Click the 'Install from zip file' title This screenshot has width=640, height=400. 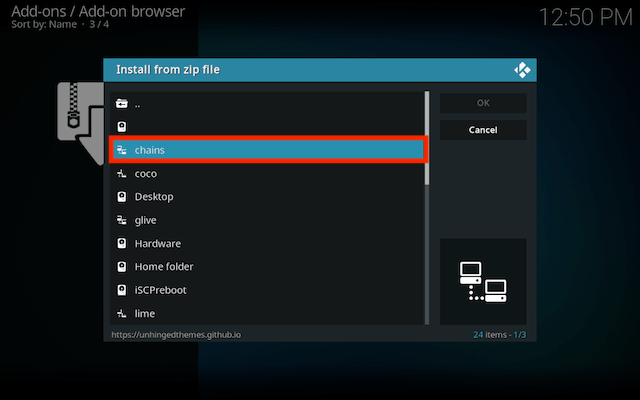(x=168, y=70)
